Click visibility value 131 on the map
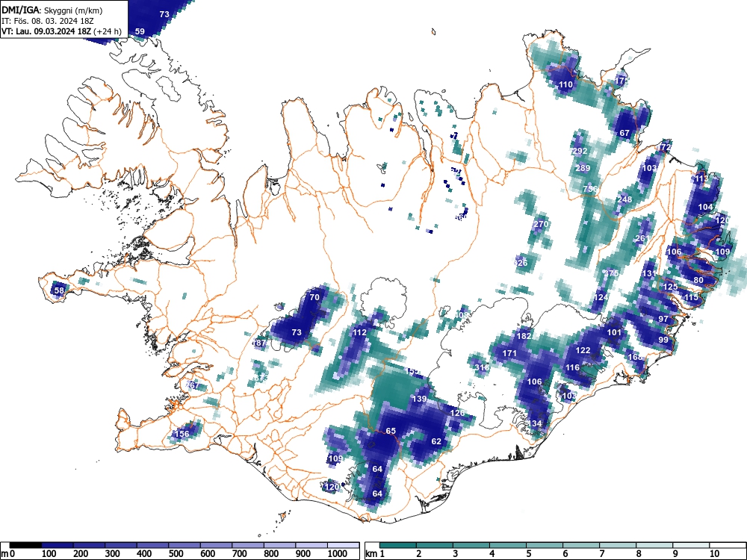Image resolution: width=747 pixels, height=560 pixels. point(649,273)
